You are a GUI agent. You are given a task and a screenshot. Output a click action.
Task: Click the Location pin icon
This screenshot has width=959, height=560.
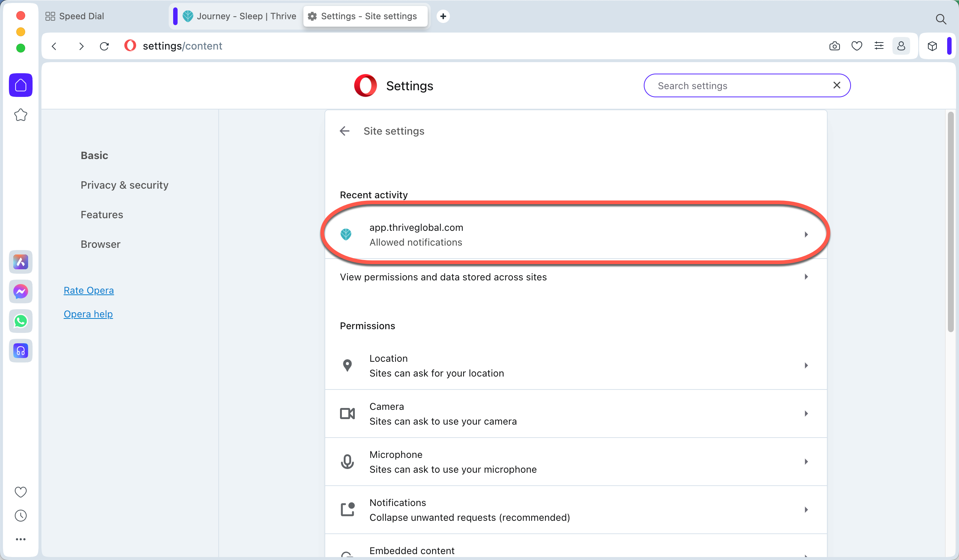347,365
